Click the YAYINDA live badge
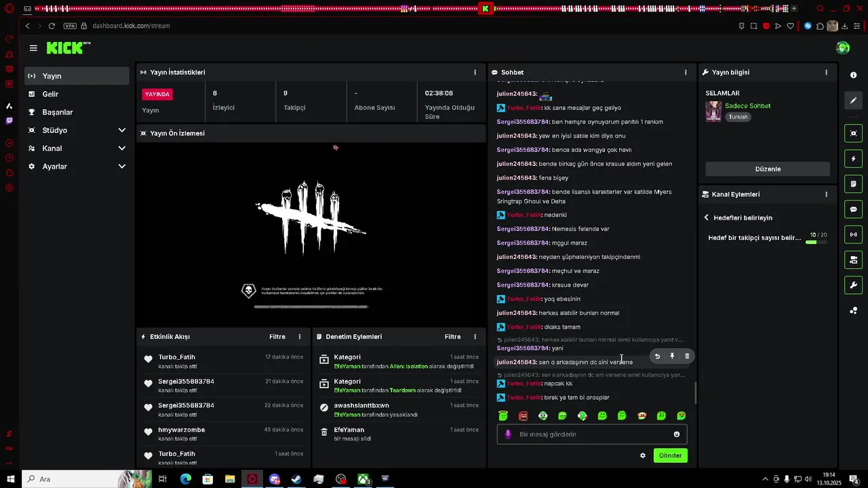Screen dimensions: 868x488 point(157,94)
